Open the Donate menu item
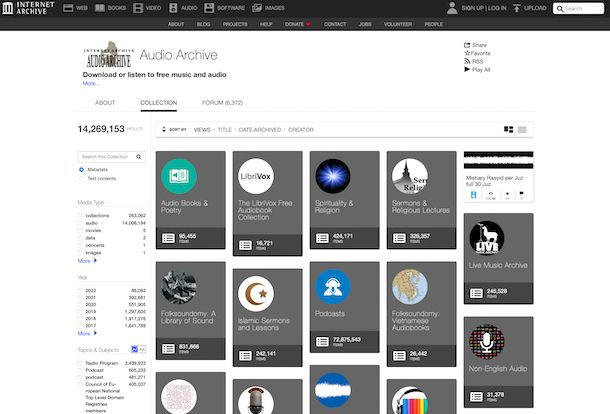This screenshot has width=610, height=414. [x=297, y=24]
